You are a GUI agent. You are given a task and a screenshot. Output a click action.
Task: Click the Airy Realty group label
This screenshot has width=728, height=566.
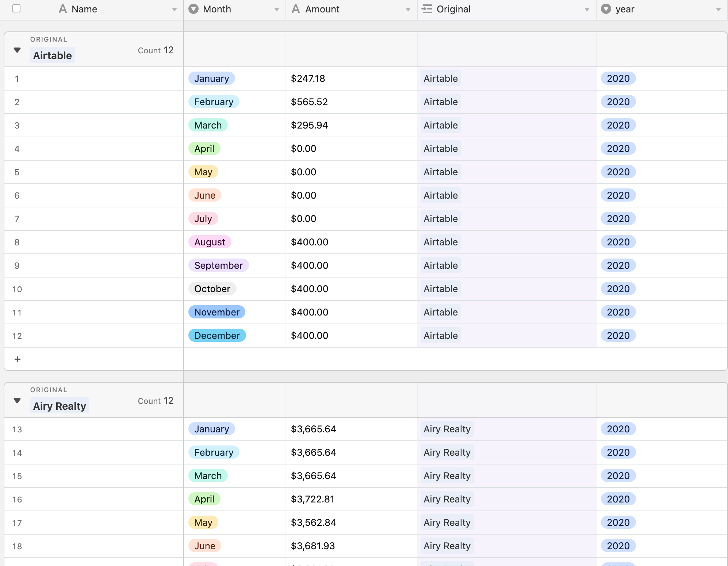(60, 406)
